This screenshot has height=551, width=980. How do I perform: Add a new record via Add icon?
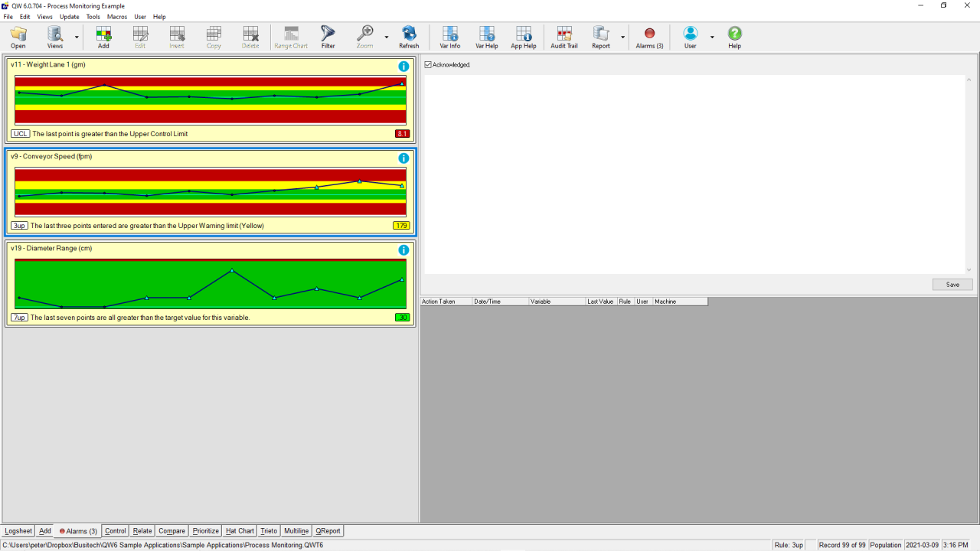point(103,37)
